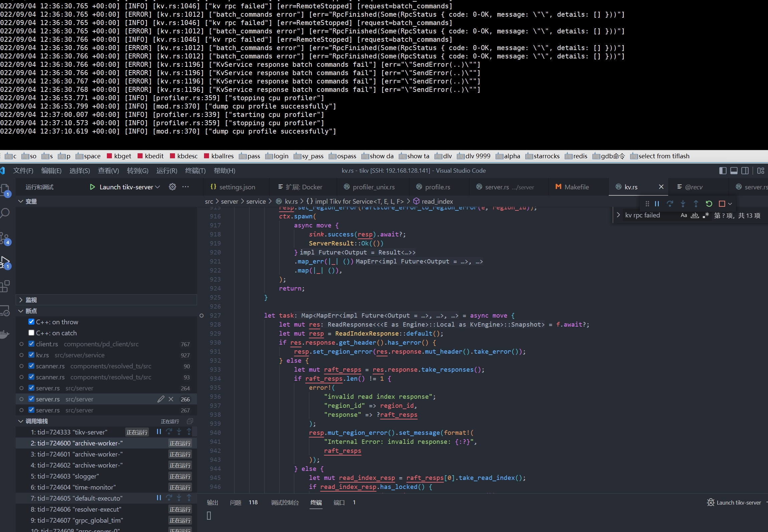Open 问题 problems panel tab
768x532 pixels.
236,503
